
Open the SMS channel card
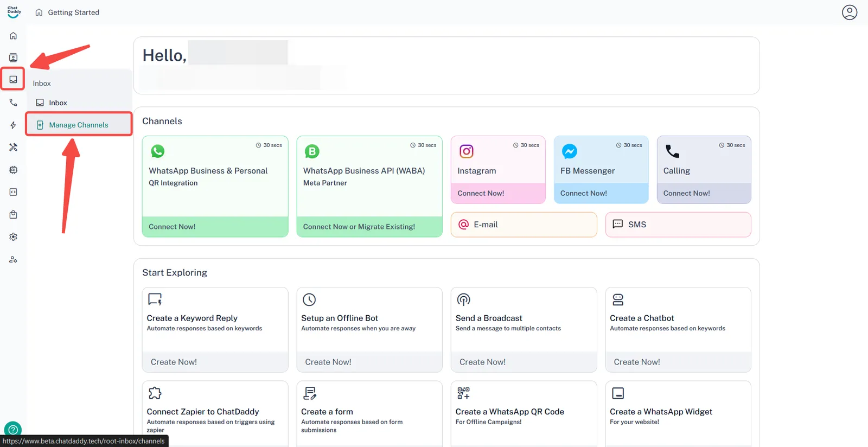(678, 225)
